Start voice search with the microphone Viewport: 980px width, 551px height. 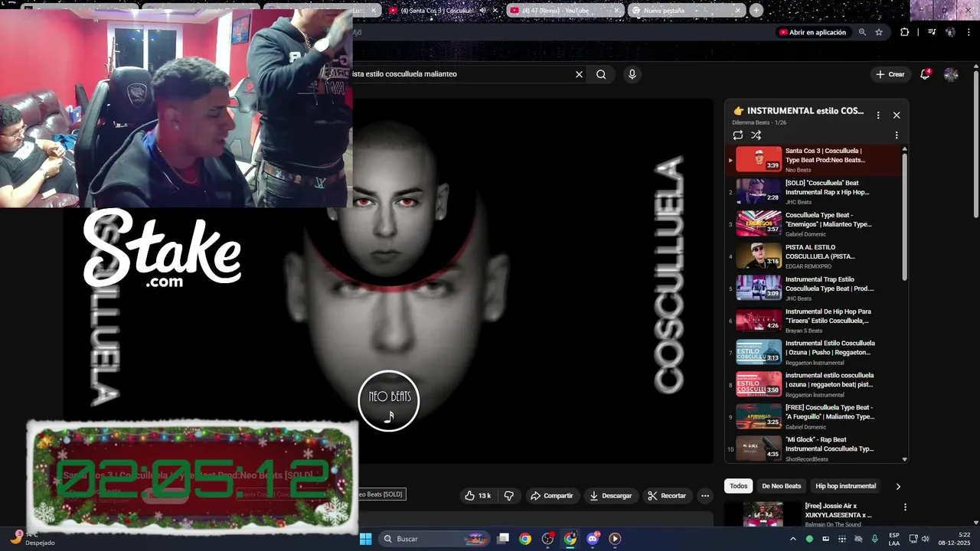[632, 74]
